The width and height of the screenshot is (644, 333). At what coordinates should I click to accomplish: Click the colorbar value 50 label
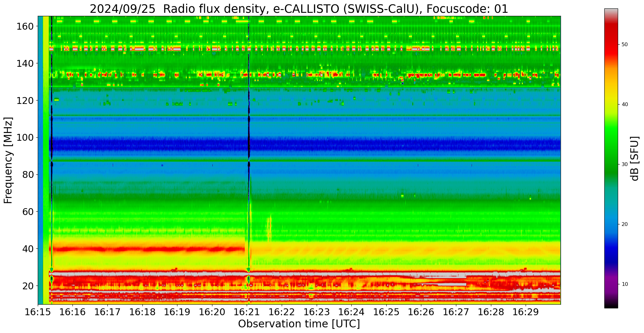(625, 45)
